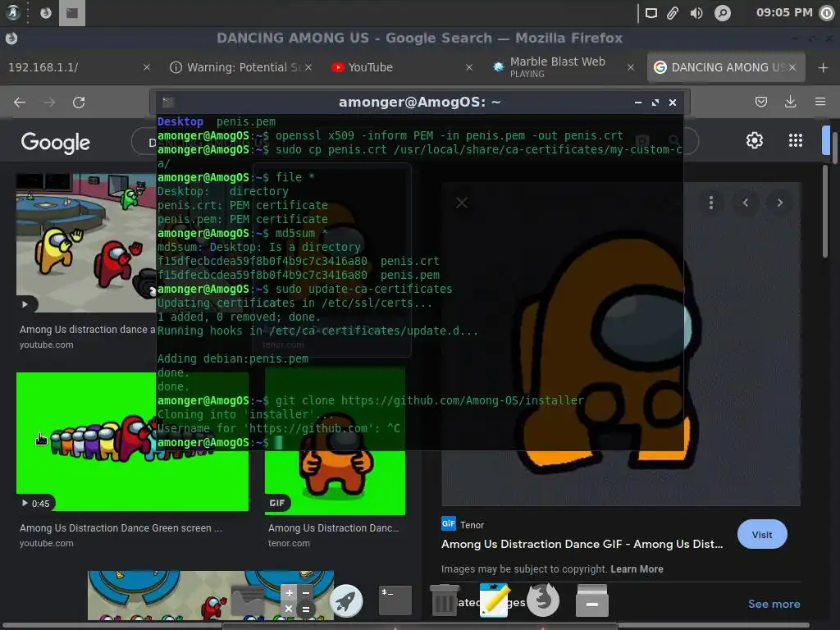This screenshot has height=630, width=840.
Task: Open the terminal icon in the dock
Action: tap(395, 600)
